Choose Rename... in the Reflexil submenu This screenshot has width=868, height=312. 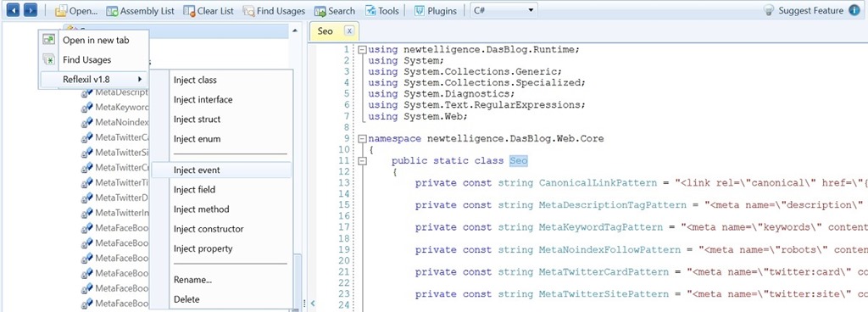(221, 280)
